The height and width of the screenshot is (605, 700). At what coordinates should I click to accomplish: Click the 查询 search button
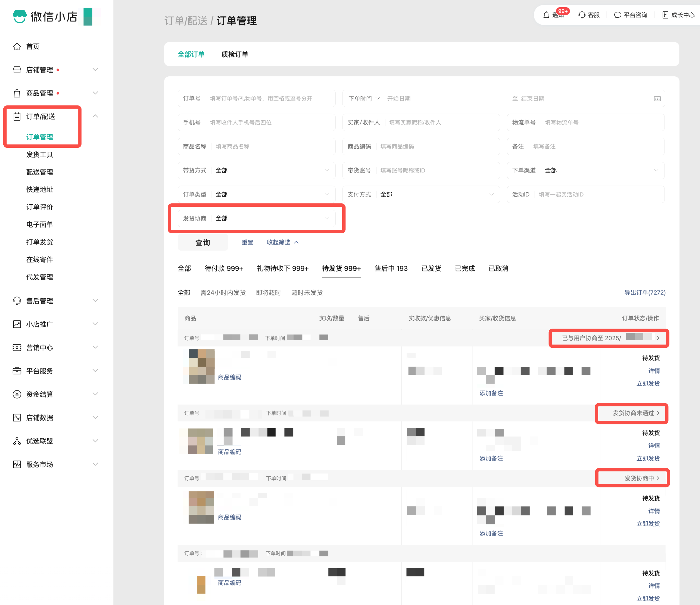point(203,242)
